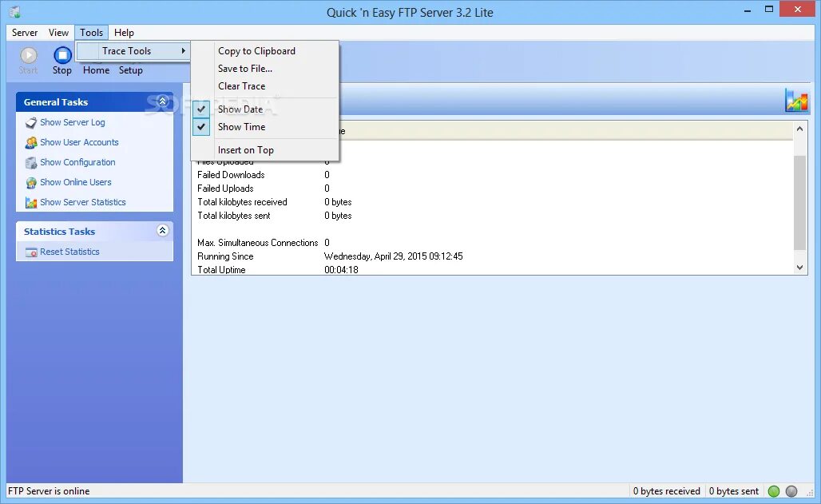This screenshot has width=821, height=504.
Task: Toggle the Show Time checkmark
Action: pos(201,127)
